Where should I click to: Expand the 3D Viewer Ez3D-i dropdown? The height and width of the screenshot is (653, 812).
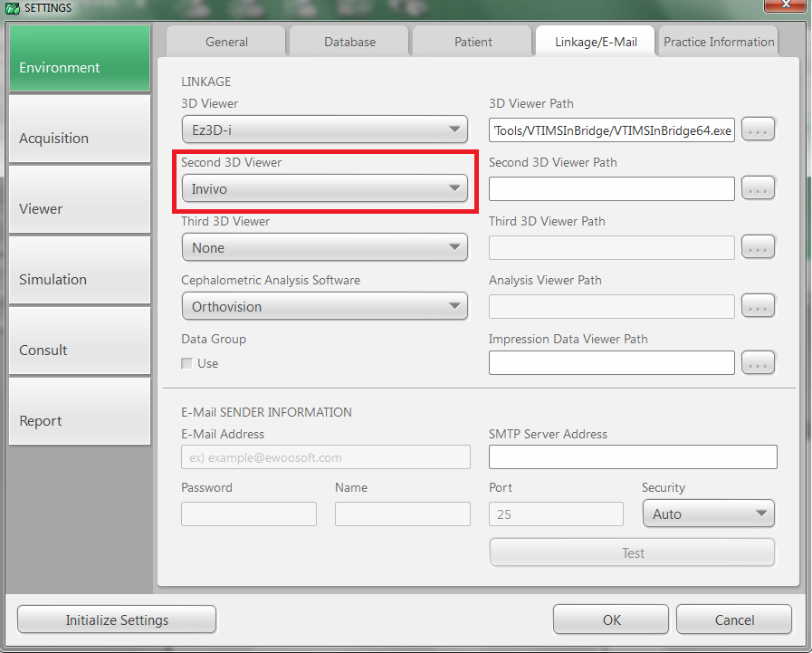[x=325, y=130]
